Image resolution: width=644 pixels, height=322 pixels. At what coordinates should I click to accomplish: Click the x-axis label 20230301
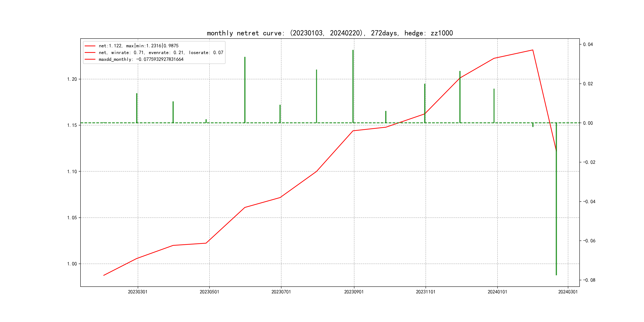pos(138,292)
